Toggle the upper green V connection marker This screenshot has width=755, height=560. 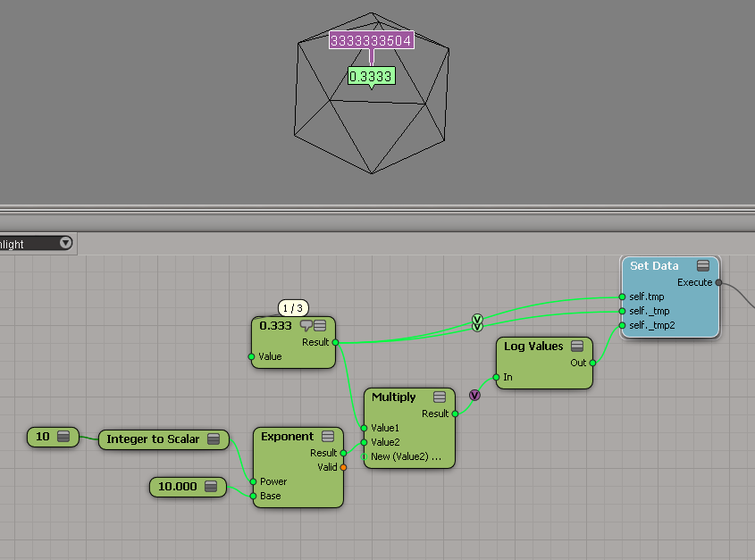click(x=477, y=318)
